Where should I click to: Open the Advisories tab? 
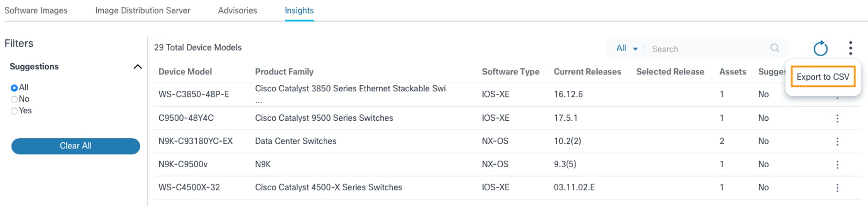[237, 10]
